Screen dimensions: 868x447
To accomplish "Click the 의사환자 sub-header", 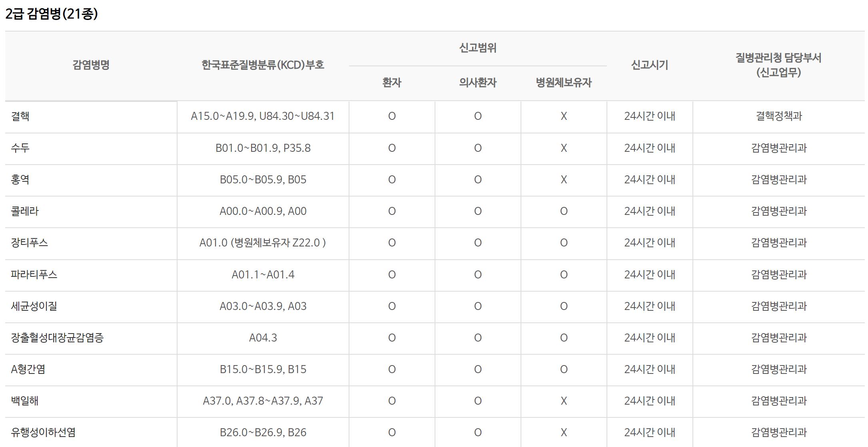I will pyautogui.click(x=478, y=83).
